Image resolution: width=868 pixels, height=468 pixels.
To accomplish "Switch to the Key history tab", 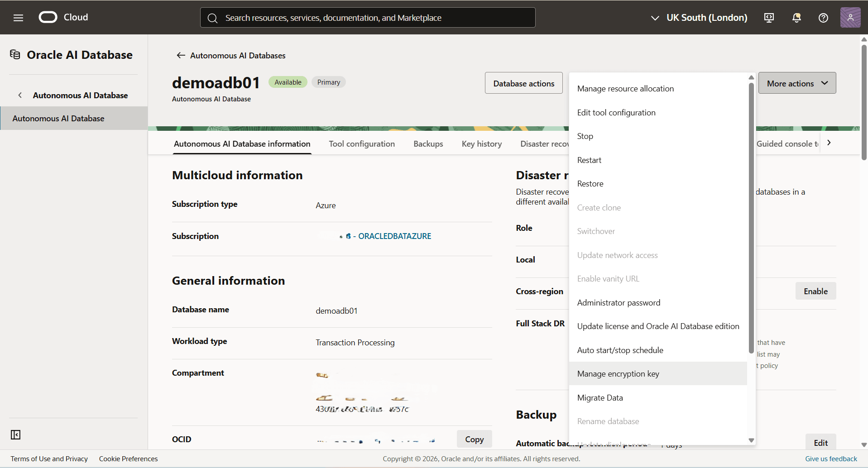I will (481, 143).
